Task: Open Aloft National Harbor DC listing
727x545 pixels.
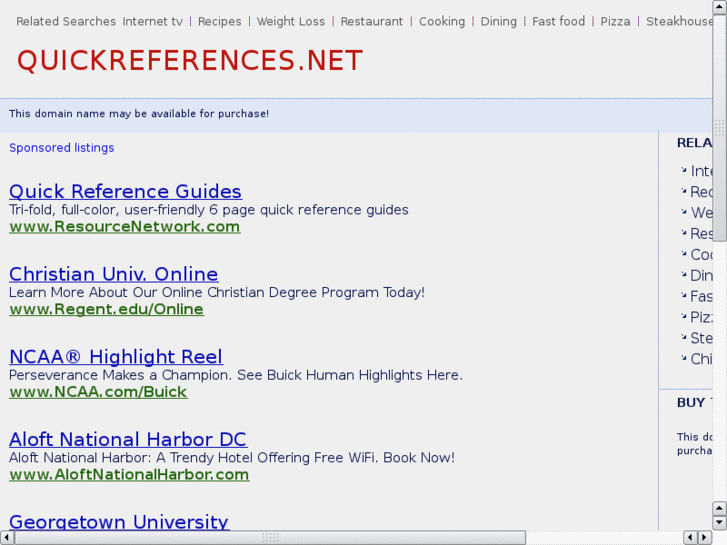Action: point(128,439)
